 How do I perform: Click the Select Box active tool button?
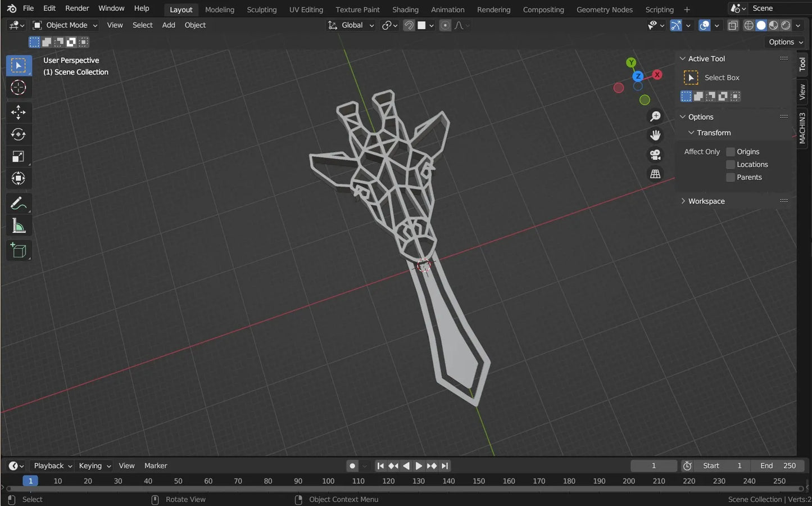click(x=691, y=78)
